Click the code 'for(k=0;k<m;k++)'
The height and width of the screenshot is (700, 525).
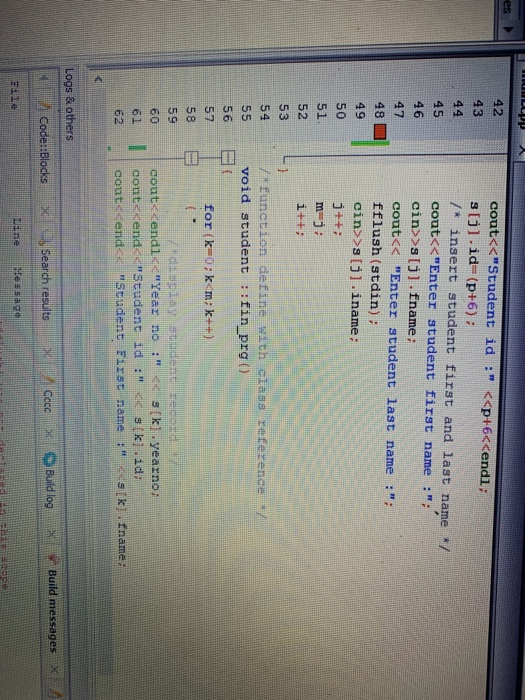[209, 273]
